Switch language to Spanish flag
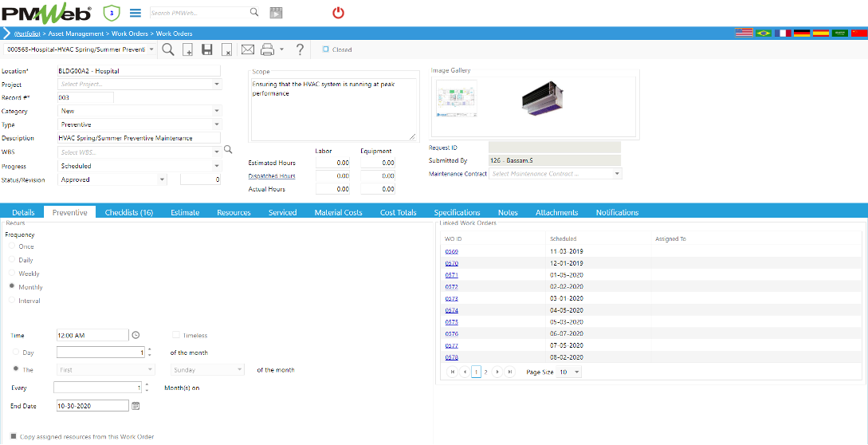Viewport: 868px width, 445px height. (x=821, y=33)
